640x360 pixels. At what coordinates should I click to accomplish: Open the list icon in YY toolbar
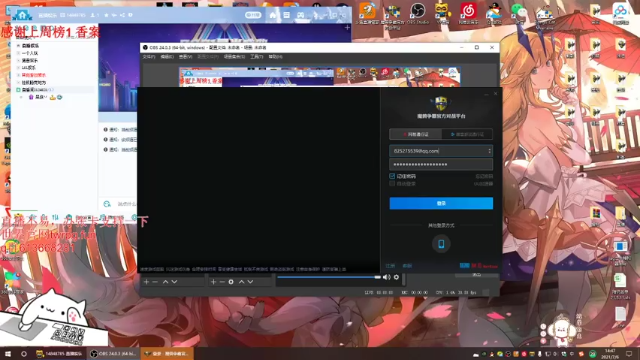tap(287, 15)
